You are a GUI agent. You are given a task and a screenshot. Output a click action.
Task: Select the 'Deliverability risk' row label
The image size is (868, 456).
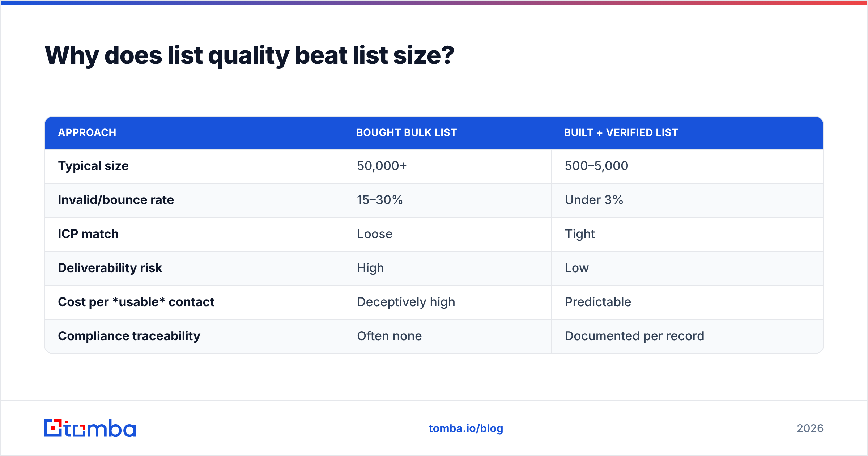tap(110, 268)
